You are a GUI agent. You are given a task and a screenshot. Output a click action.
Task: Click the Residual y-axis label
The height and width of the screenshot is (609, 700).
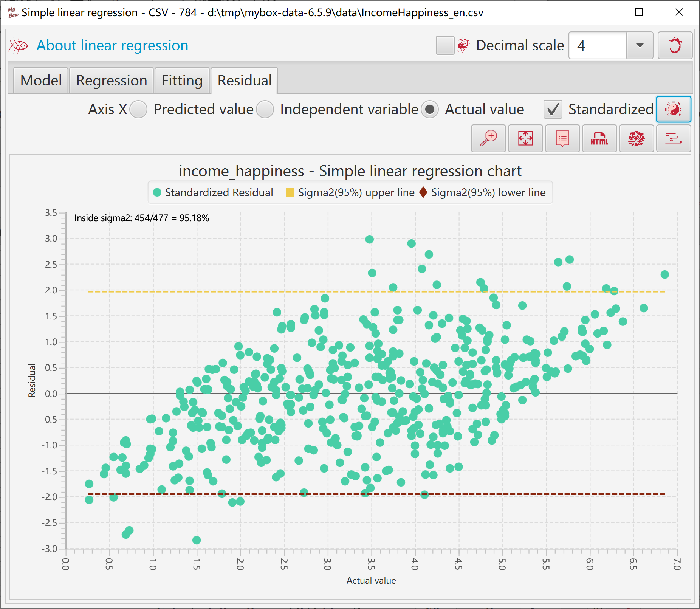click(32, 381)
